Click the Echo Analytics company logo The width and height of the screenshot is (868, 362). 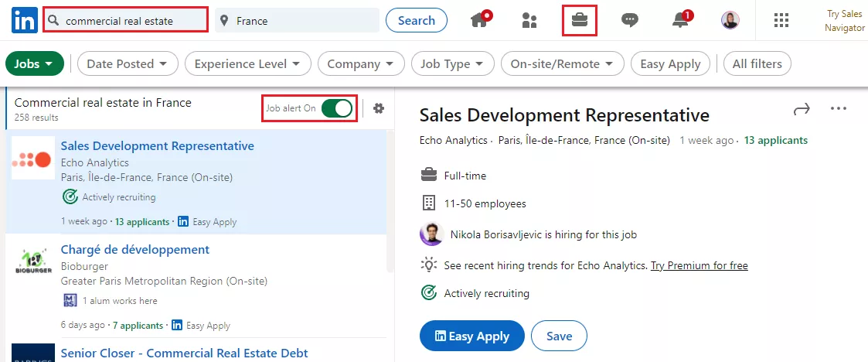click(33, 158)
